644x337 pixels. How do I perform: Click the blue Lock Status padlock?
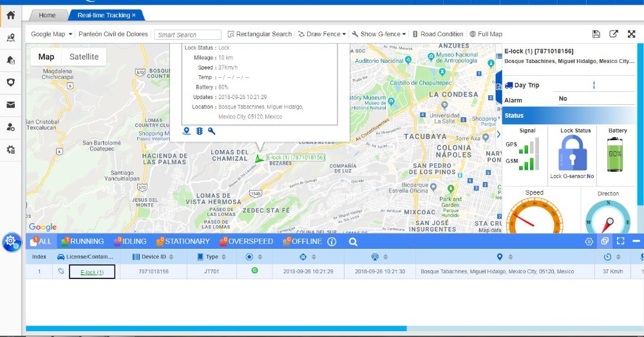click(x=573, y=152)
